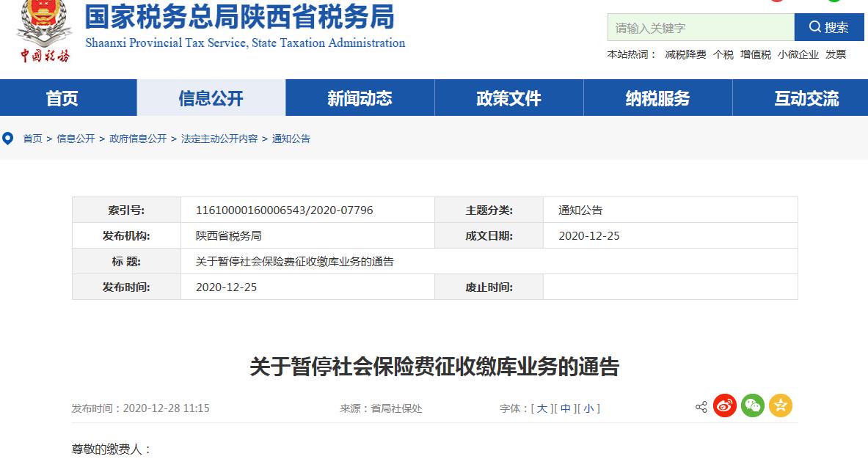
Task: Click the 减税降费 hot word link
Action: [685, 54]
